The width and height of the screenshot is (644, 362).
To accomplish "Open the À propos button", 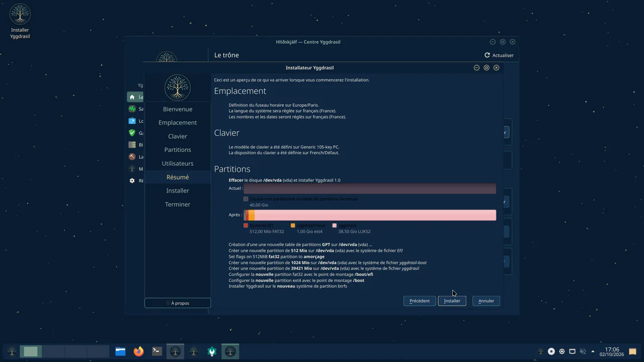I will 178,303.
